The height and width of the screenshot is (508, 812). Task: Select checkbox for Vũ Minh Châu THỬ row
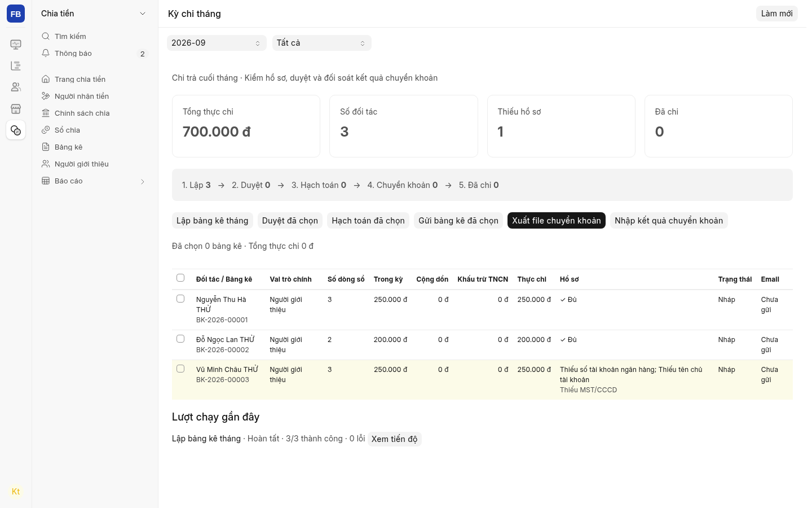[180, 369]
